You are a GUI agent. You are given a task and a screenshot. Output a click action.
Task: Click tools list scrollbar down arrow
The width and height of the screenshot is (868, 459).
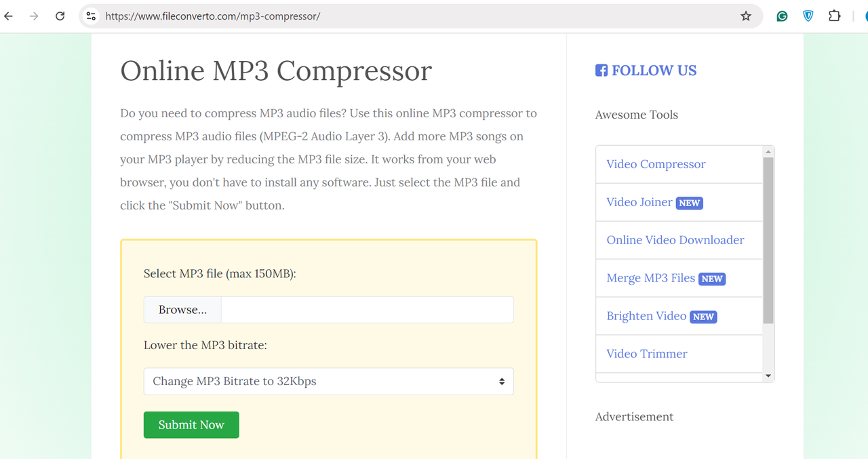pos(768,376)
